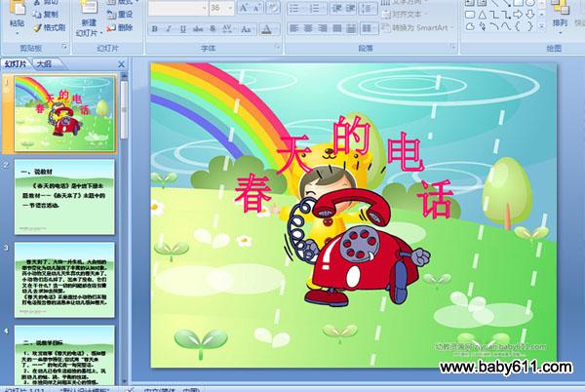585x392 pixels.
Task: Open the Font (字体) dialog launcher
Action: tap(277, 47)
